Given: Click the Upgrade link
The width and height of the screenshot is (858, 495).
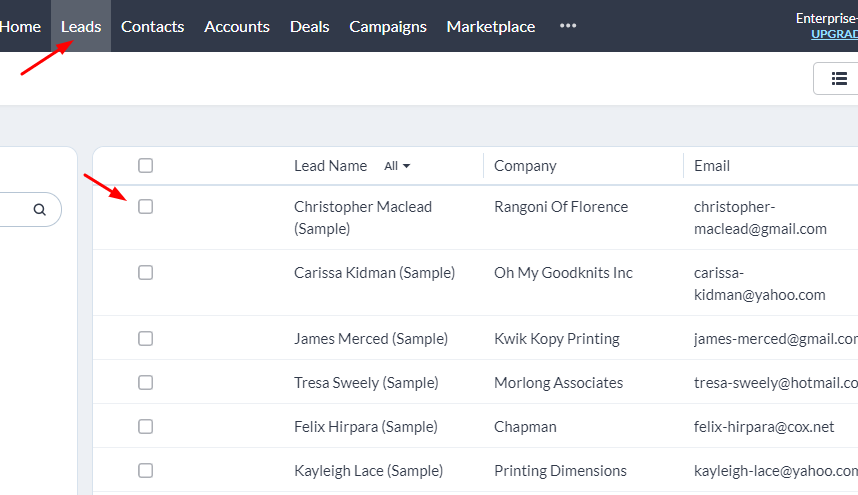Looking at the screenshot, I should pyautogui.click(x=834, y=34).
